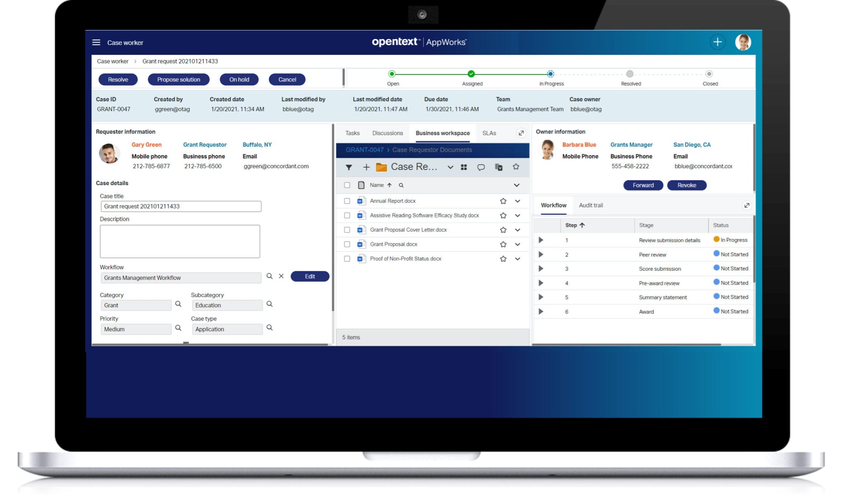Expand the Workflow panel with the diagonal-arrows icon
Screen dimensions: 847x504
pyautogui.click(x=747, y=205)
